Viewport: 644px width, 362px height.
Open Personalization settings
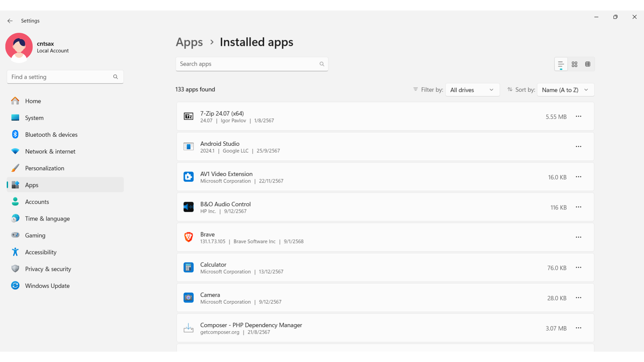pos(65,168)
